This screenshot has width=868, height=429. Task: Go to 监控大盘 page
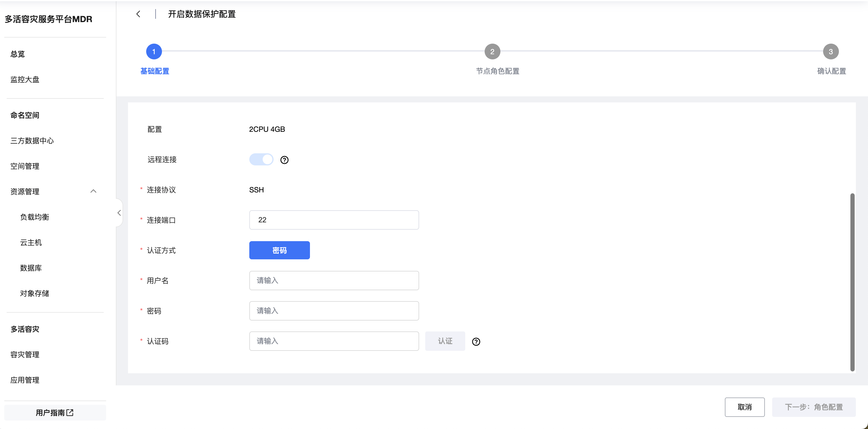[25, 79]
